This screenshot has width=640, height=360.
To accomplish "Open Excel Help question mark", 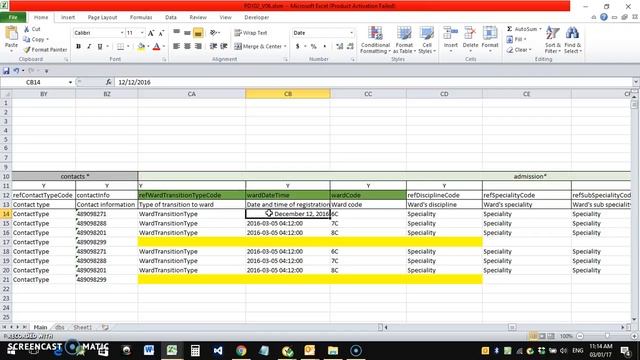I will pos(604,17).
